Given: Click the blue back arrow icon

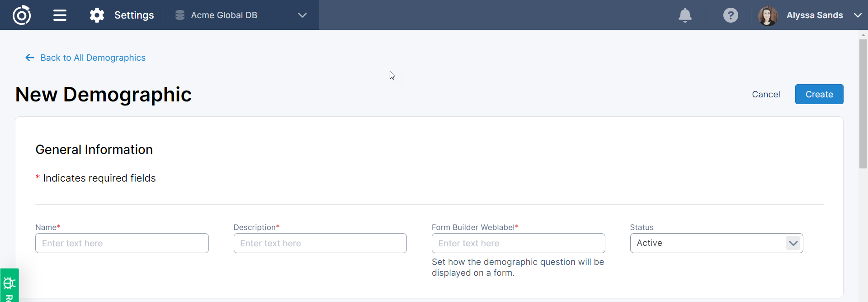Looking at the screenshot, I should [30, 58].
